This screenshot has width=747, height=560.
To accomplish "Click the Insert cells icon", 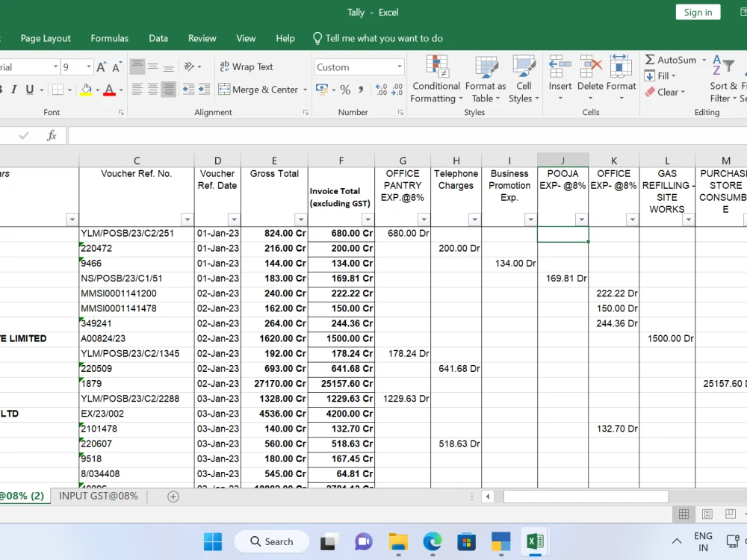I will [x=560, y=66].
